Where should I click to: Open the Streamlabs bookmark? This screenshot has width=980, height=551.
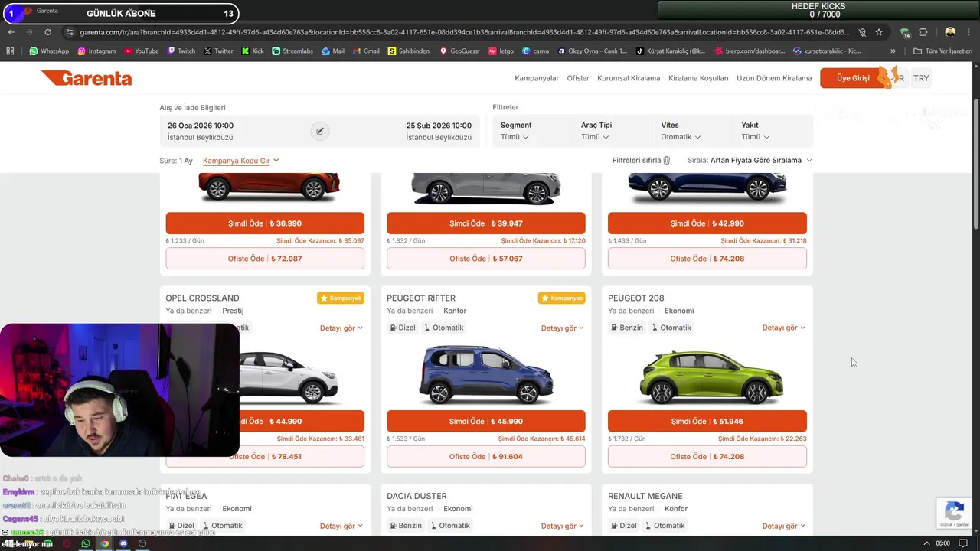click(x=292, y=51)
